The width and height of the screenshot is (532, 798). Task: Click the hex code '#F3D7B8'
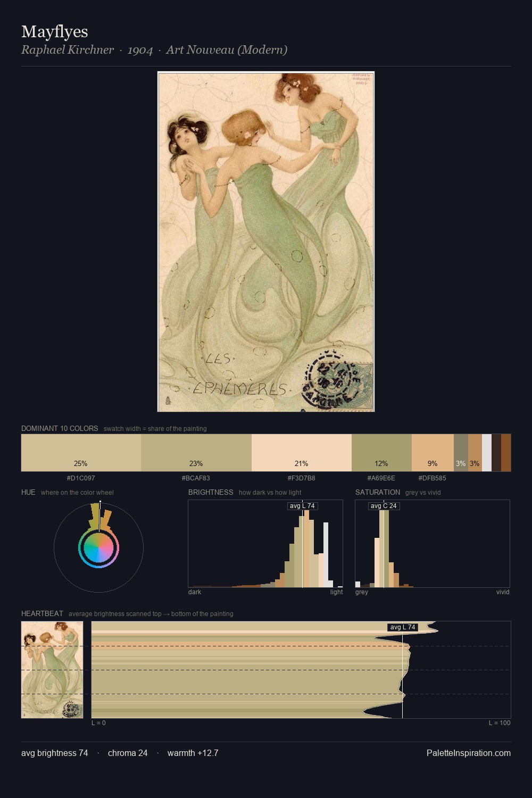302,478
